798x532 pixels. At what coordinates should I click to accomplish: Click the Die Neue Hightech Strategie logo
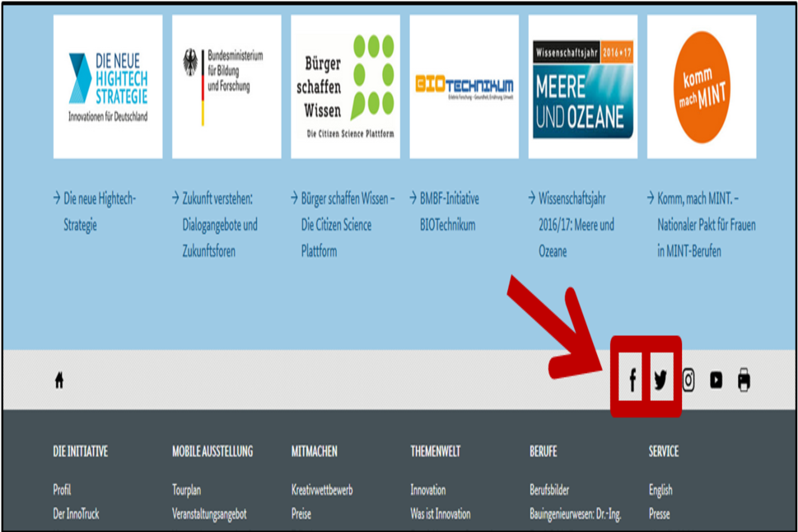(x=108, y=86)
